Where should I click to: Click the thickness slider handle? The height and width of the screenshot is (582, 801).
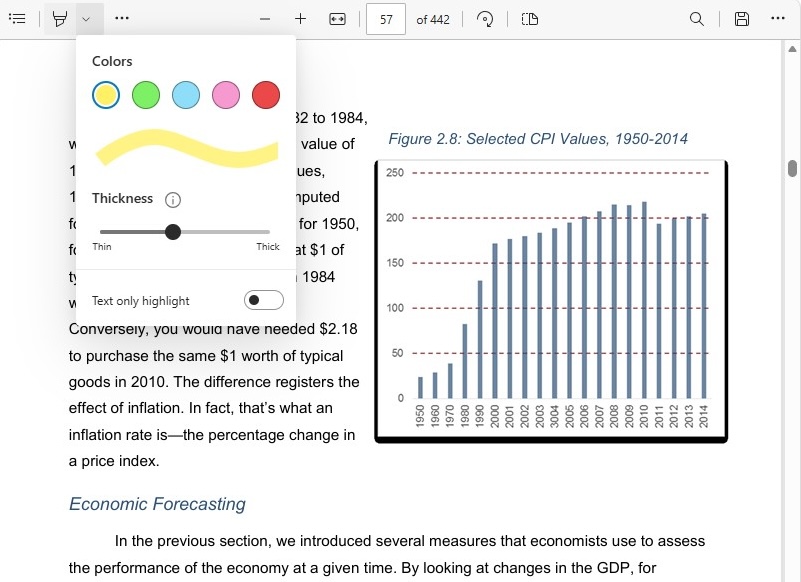point(173,232)
